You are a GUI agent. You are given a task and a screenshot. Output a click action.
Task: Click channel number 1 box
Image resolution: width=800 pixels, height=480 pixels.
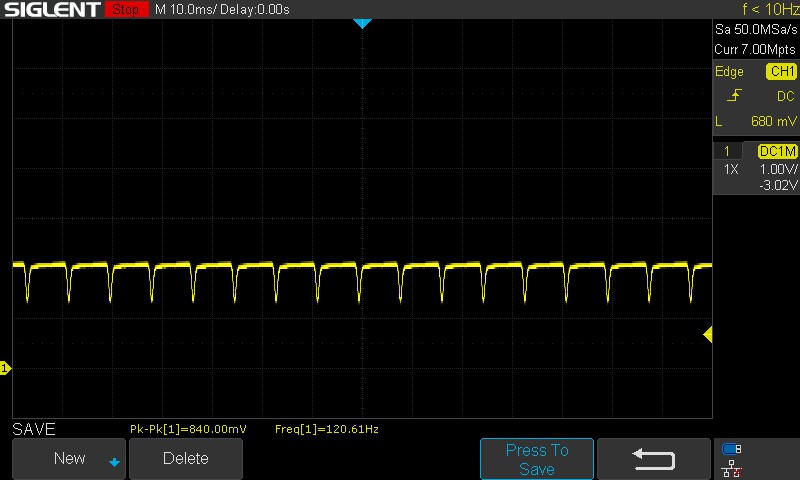727,151
